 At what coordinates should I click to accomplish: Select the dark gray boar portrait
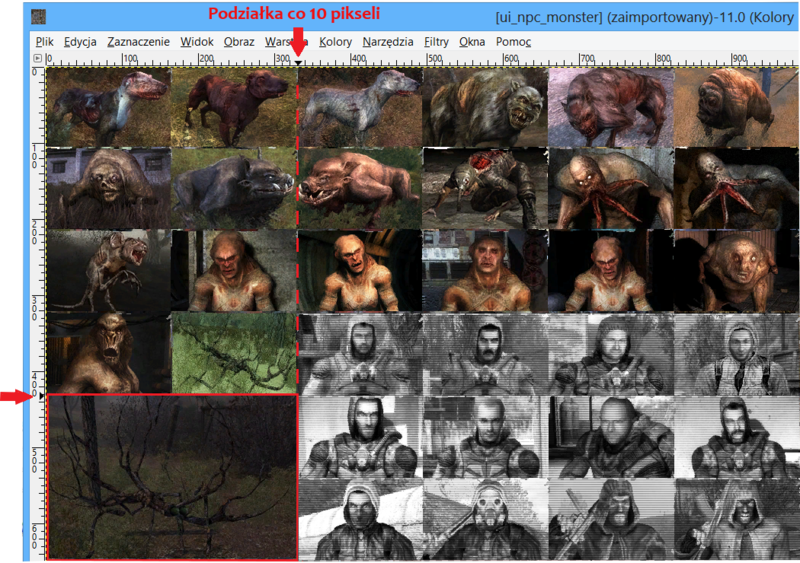[234, 188]
